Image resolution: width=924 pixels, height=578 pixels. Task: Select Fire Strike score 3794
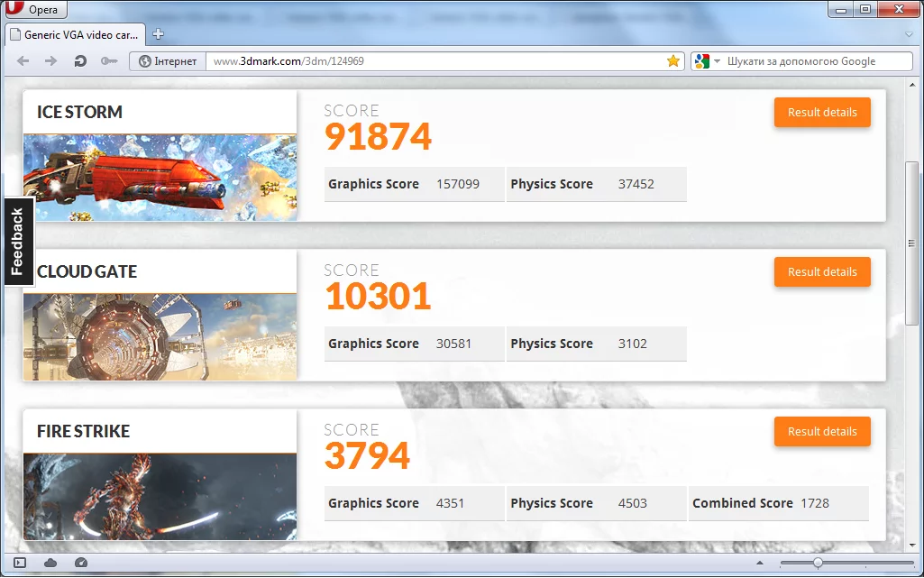367,456
